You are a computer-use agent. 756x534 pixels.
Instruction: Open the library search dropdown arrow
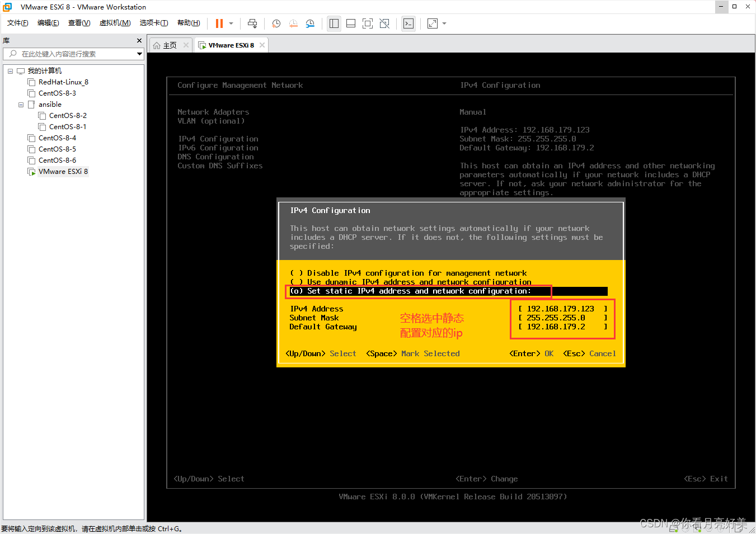click(139, 54)
